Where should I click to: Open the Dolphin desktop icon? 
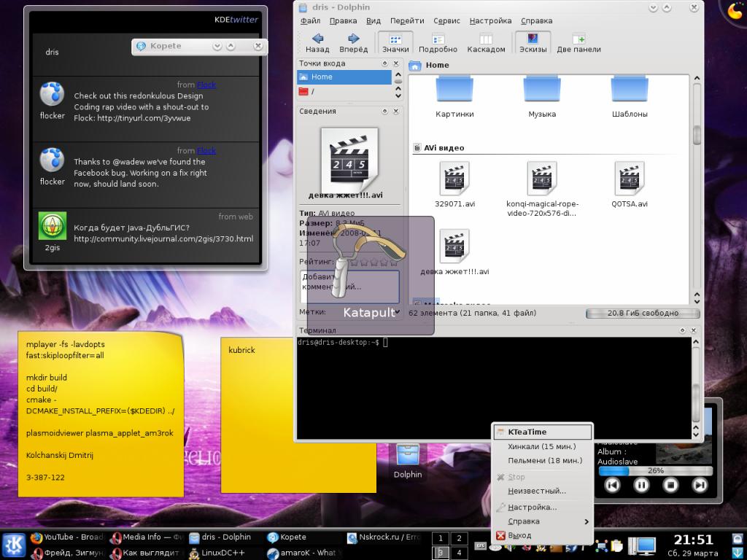(x=408, y=460)
